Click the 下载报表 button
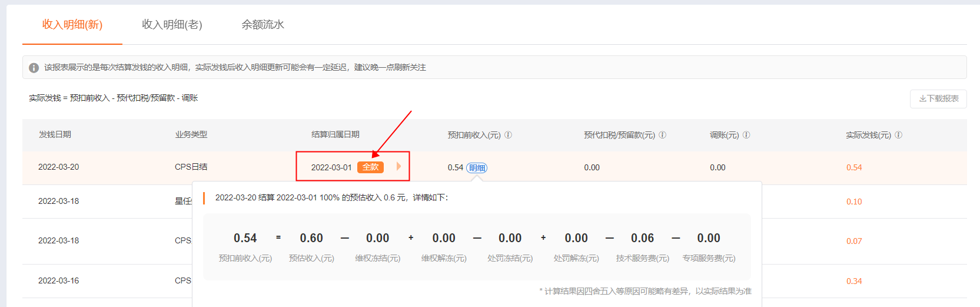The width and height of the screenshot is (980, 307). coord(938,98)
